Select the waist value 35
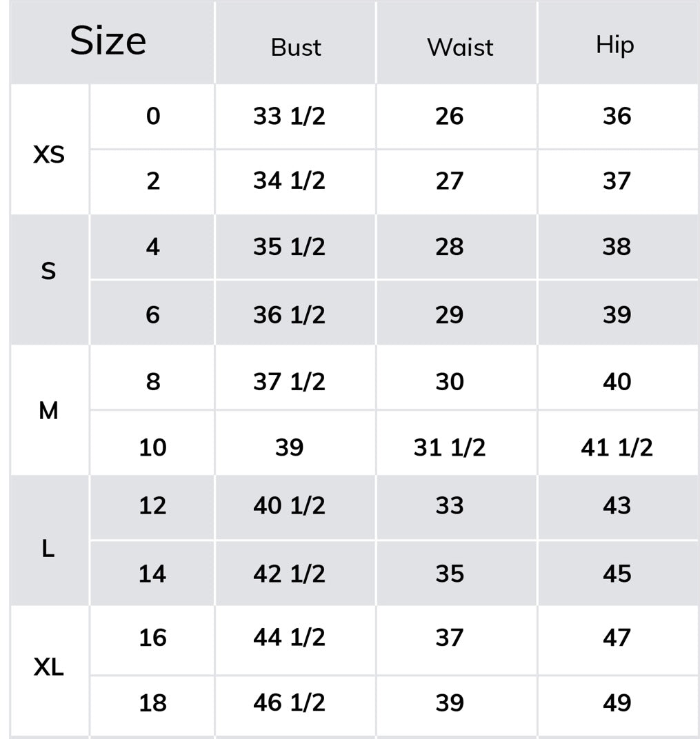Screen dimensions: 700x739 coord(449,574)
